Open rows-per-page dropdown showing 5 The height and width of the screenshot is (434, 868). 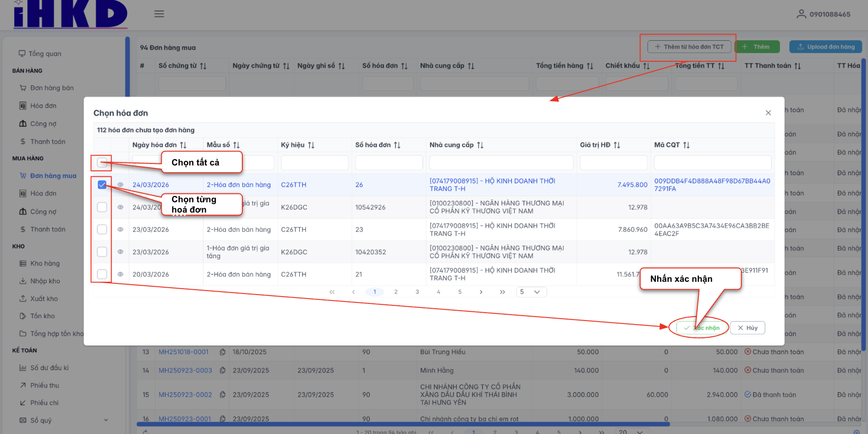(x=531, y=292)
